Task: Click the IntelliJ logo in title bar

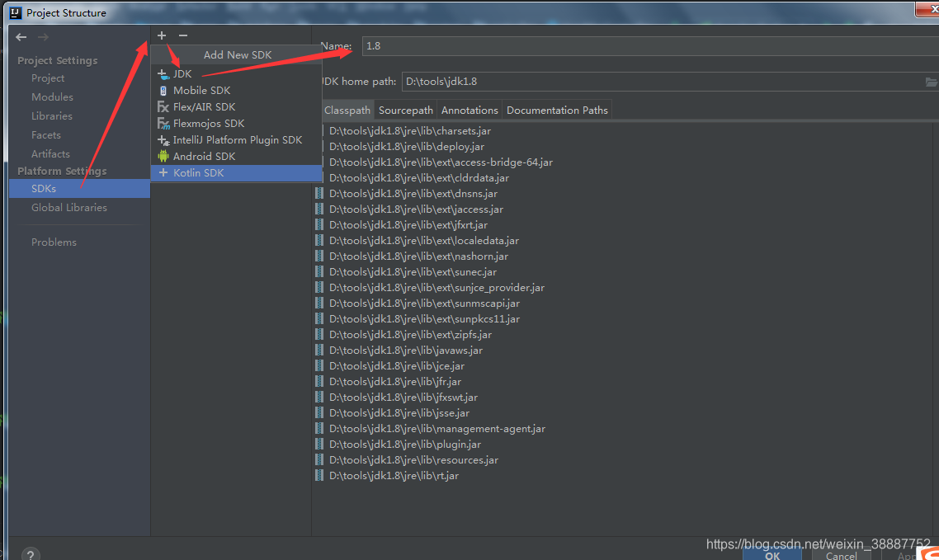Action: pyautogui.click(x=16, y=12)
